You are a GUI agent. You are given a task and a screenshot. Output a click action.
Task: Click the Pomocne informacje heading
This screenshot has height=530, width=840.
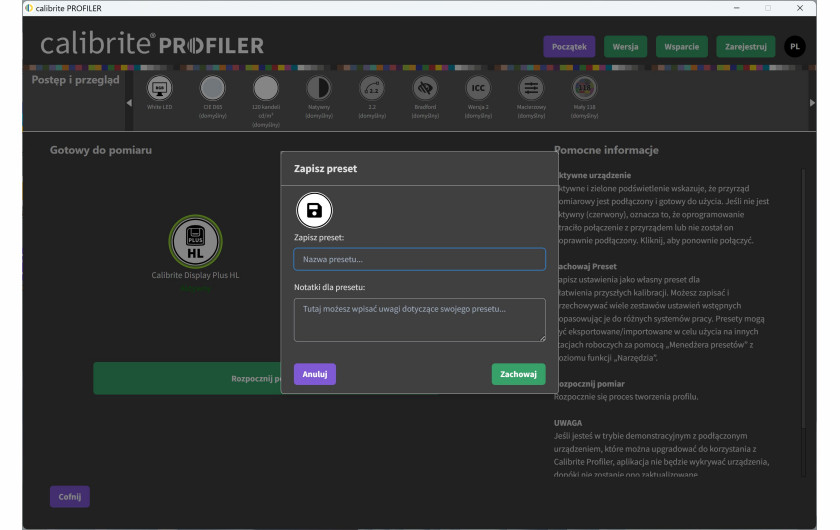tap(606, 150)
